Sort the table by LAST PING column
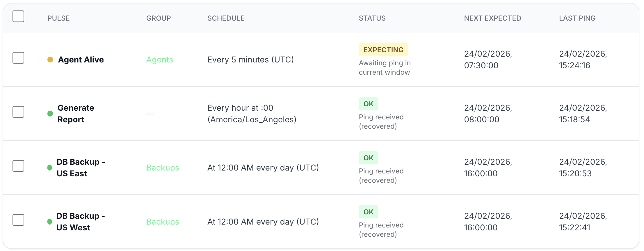 [x=577, y=18]
